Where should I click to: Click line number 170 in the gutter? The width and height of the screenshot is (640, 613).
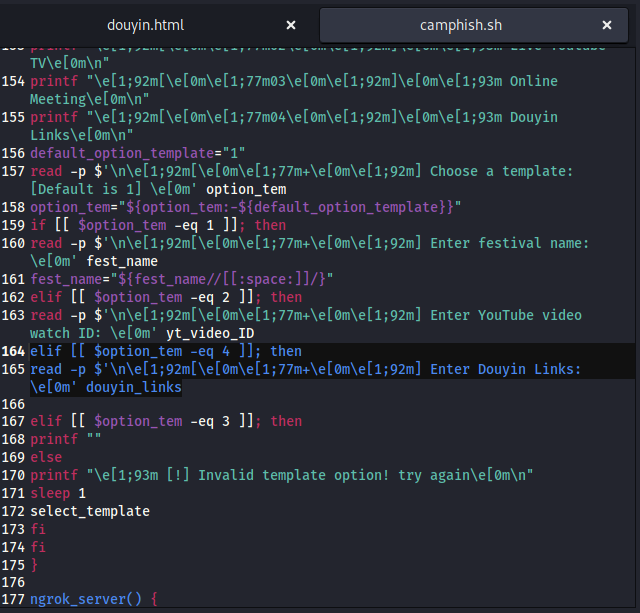(14, 475)
